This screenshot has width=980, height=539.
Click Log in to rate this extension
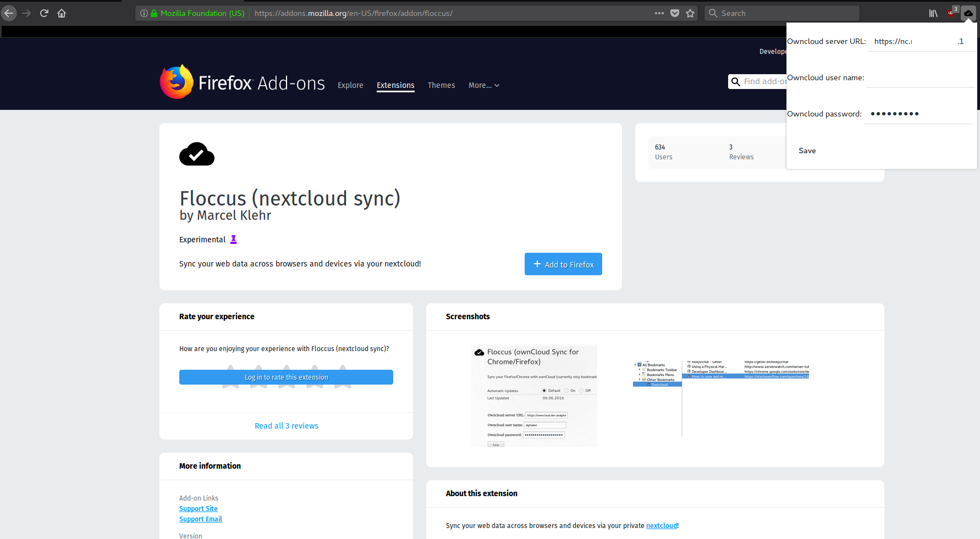pyautogui.click(x=286, y=377)
